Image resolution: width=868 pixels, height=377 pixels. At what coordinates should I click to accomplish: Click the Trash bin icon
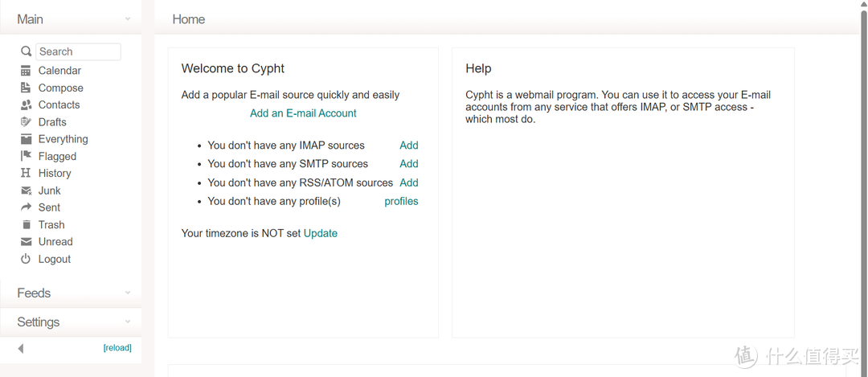point(26,225)
